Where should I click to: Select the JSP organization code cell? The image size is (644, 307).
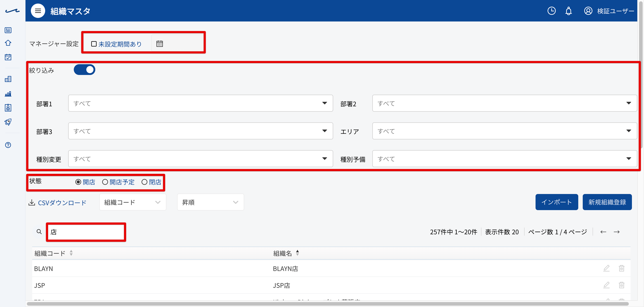click(x=40, y=285)
